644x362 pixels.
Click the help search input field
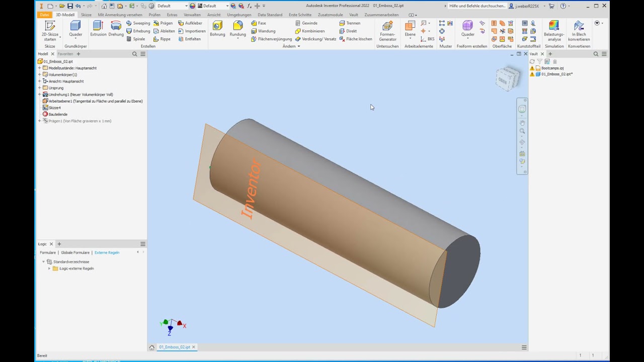[x=477, y=6]
